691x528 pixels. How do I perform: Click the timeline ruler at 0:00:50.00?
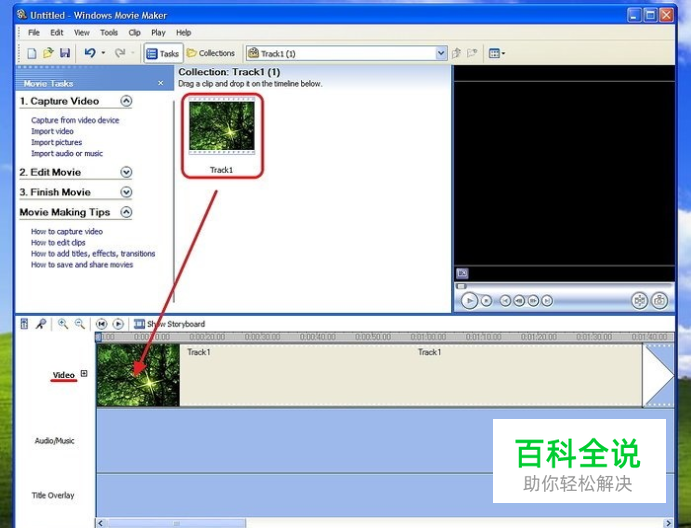click(x=373, y=337)
